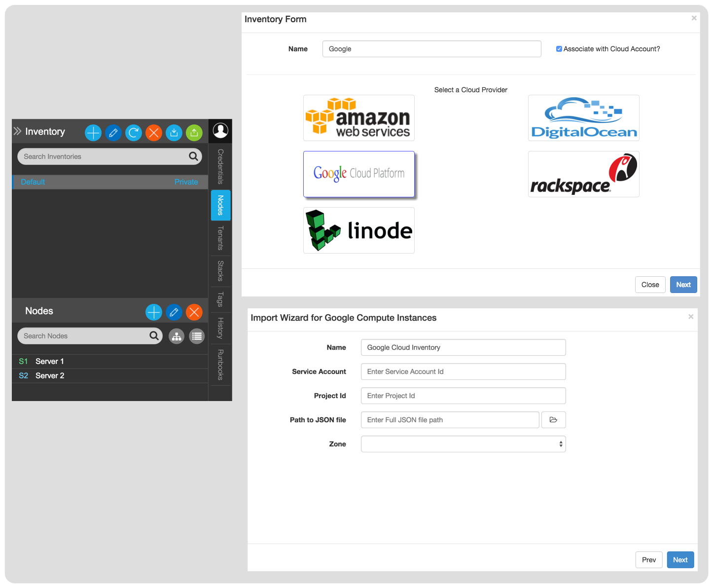Open the user profile avatar
The height and width of the screenshot is (588, 713).
click(220, 130)
